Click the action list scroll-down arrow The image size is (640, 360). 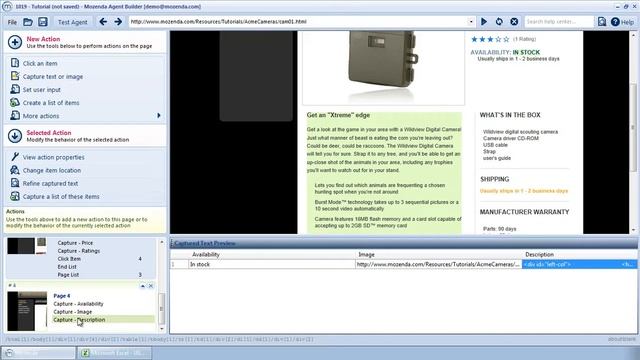[162, 329]
